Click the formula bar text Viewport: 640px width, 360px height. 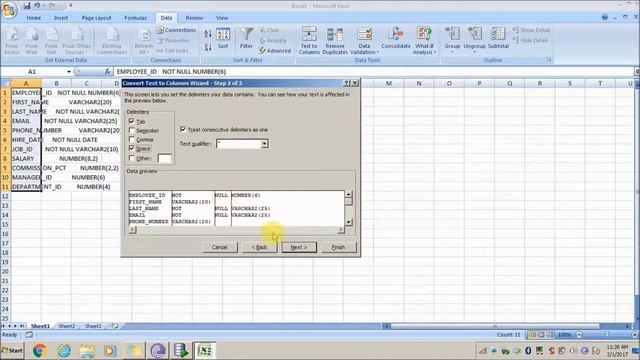[x=171, y=72]
